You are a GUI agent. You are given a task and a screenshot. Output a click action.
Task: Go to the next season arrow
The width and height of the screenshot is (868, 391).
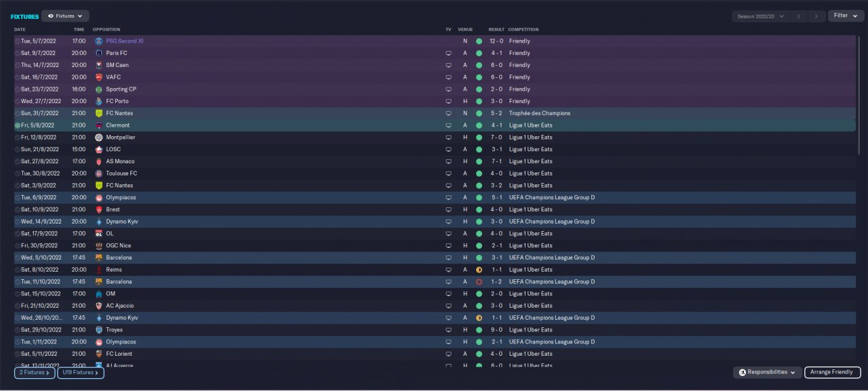point(816,16)
